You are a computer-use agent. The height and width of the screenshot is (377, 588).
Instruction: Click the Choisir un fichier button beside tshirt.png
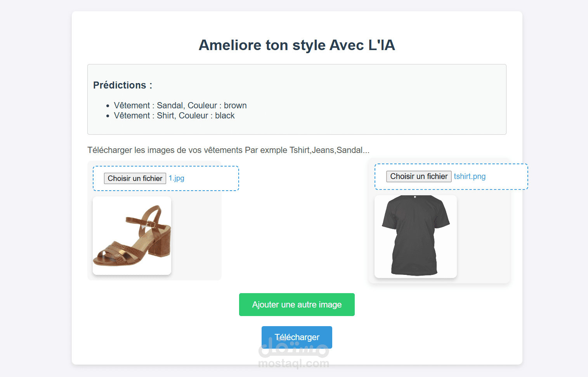pos(419,176)
